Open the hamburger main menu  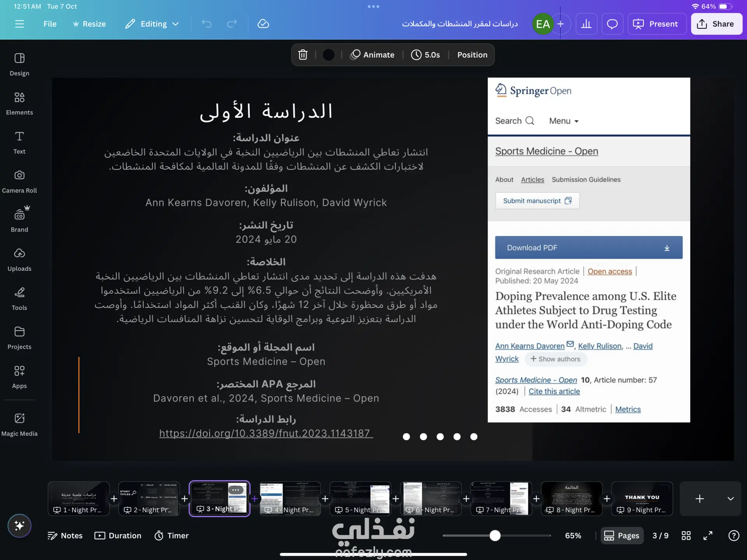pos(19,24)
